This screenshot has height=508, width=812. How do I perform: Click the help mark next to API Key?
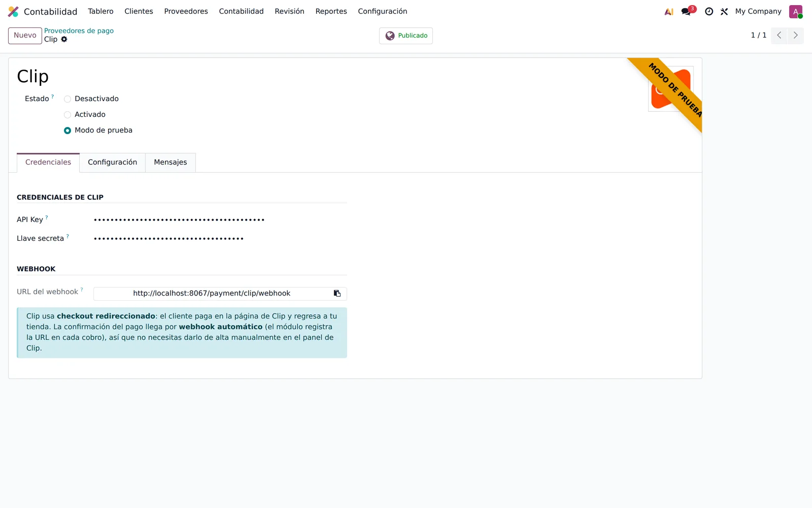click(47, 217)
